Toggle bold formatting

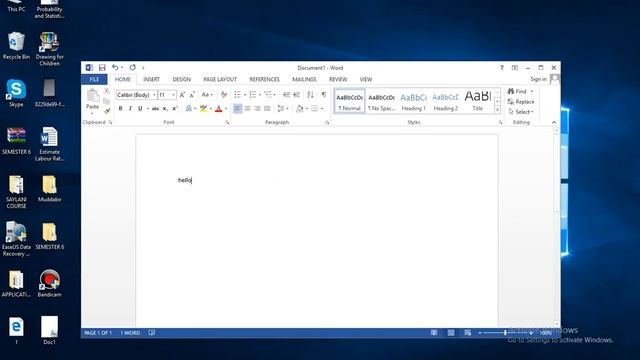[x=120, y=109]
